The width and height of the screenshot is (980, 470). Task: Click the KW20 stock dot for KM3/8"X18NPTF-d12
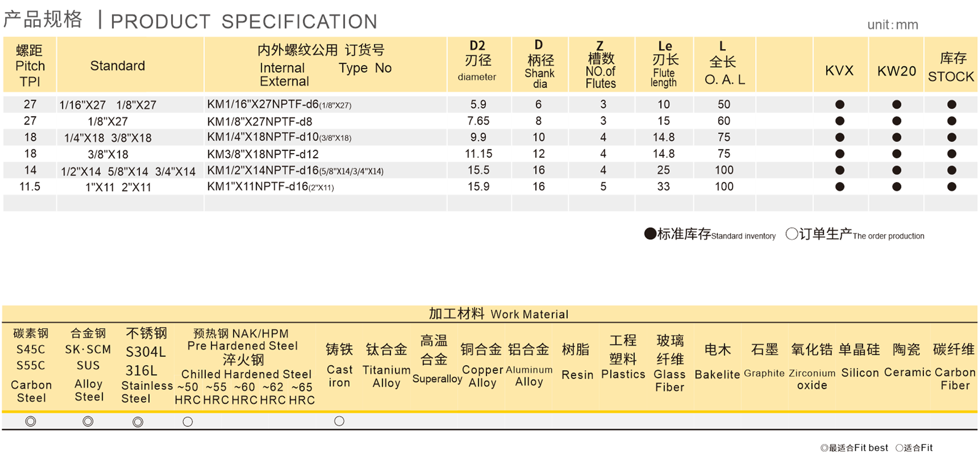click(897, 153)
